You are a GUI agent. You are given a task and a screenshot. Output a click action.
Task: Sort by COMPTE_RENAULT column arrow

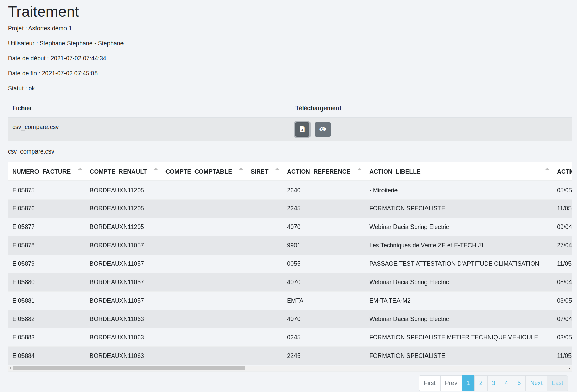[156, 170]
